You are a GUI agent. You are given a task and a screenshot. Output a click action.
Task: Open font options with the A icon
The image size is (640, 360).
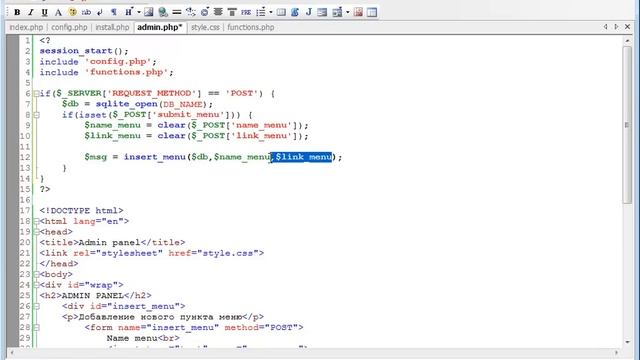click(x=58, y=12)
